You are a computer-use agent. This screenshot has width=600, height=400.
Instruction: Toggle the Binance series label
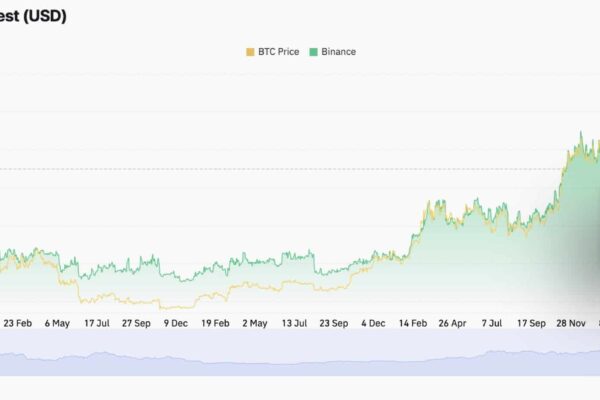coord(338,51)
